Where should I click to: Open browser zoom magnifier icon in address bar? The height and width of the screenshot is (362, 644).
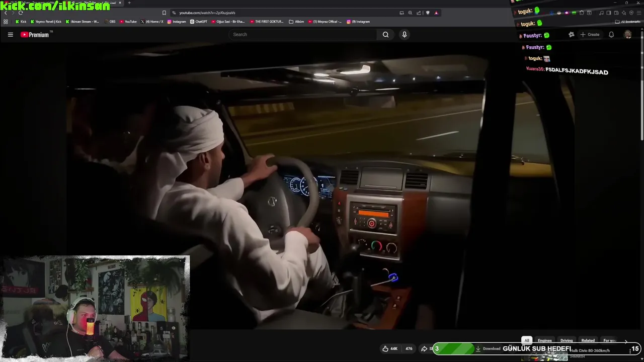(x=410, y=13)
